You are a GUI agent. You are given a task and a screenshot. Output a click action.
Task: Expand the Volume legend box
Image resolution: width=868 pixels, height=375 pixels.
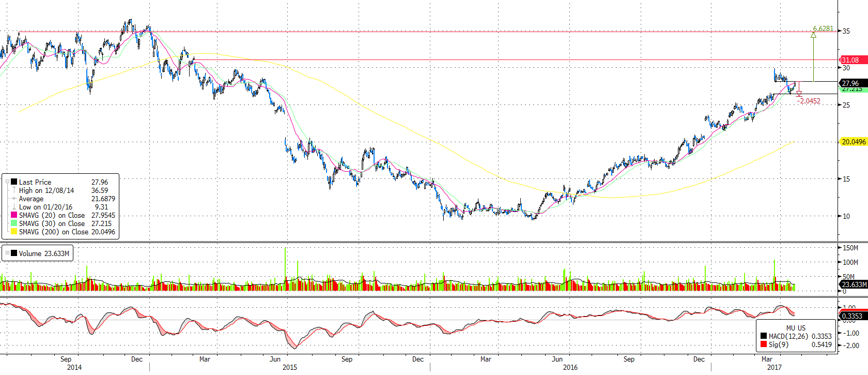click(7, 253)
